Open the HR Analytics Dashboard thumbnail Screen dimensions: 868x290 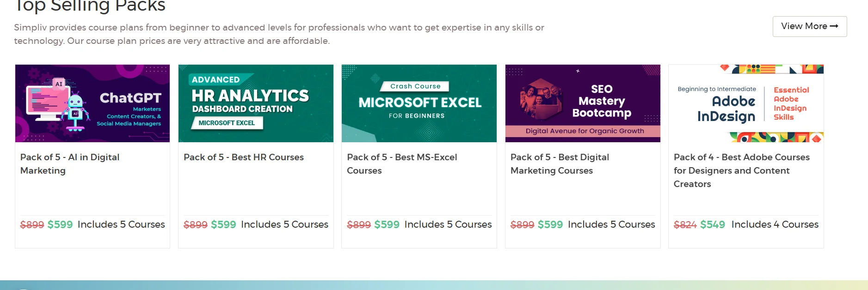tap(256, 103)
